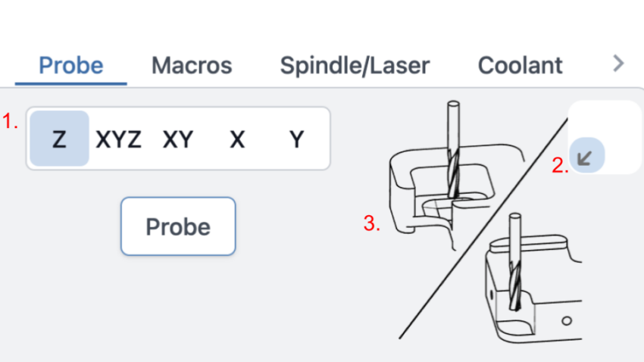Select the bottom-left corner arrow icon
644x362 pixels.
coord(587,155)
